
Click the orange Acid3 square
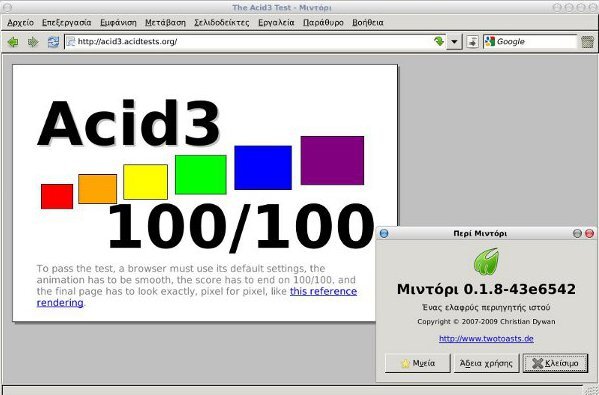(x=97, y=189)
